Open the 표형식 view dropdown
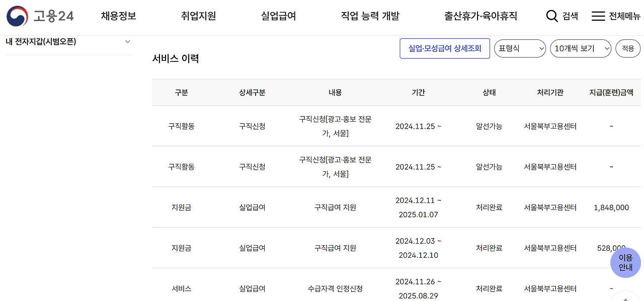644x301 pixels. pos(520,48)
